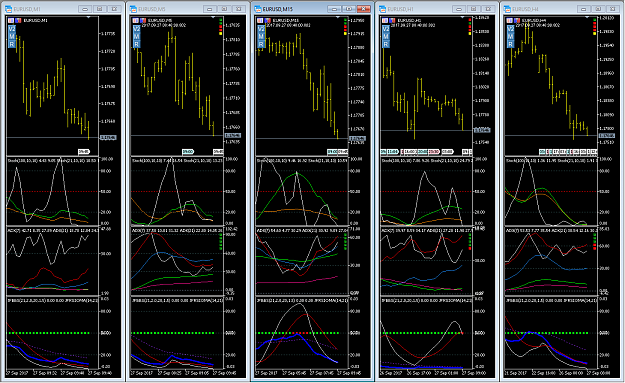Click the R button in the M1 chart
Viewport: 625px width, 383px height.
[x=12, y=44]
